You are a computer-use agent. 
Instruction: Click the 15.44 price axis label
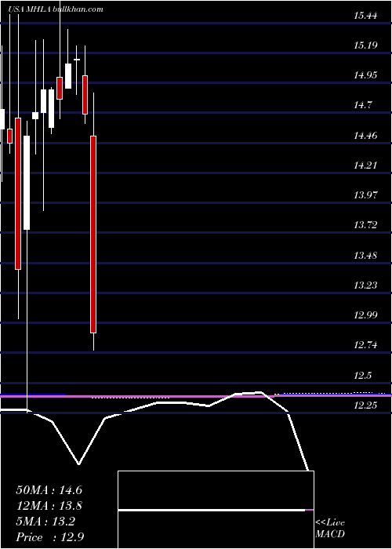[365, 16]
